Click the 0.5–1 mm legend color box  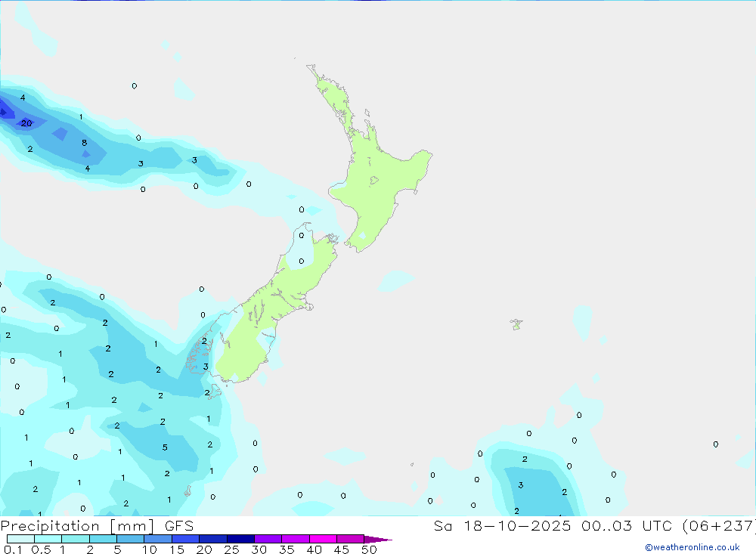[48, 539]
